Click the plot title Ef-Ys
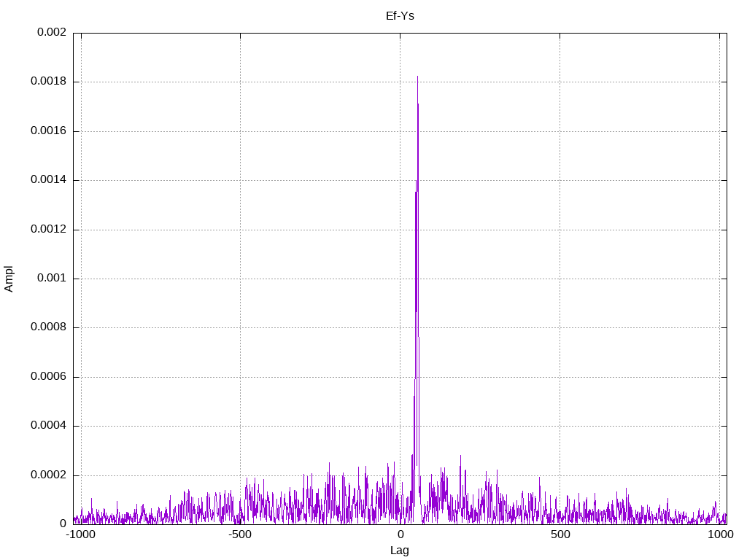The height and width of the screenshot is (560, 747). point(400,15)
